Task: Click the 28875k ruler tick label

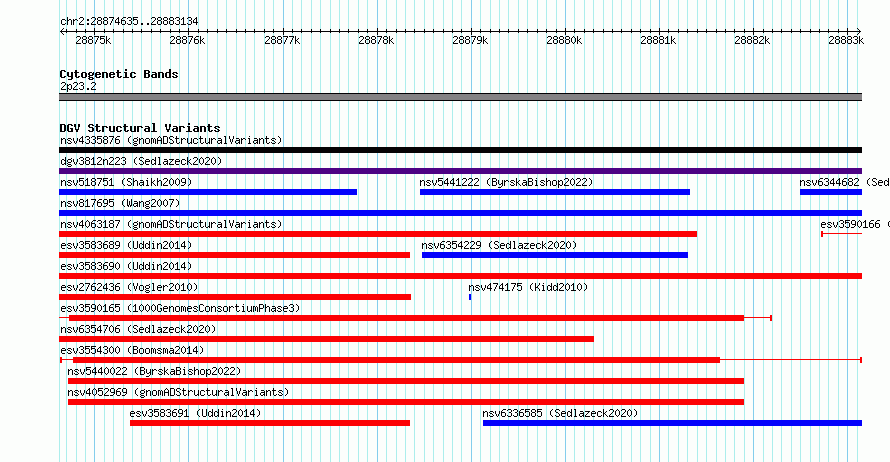Action: (93, 40)
